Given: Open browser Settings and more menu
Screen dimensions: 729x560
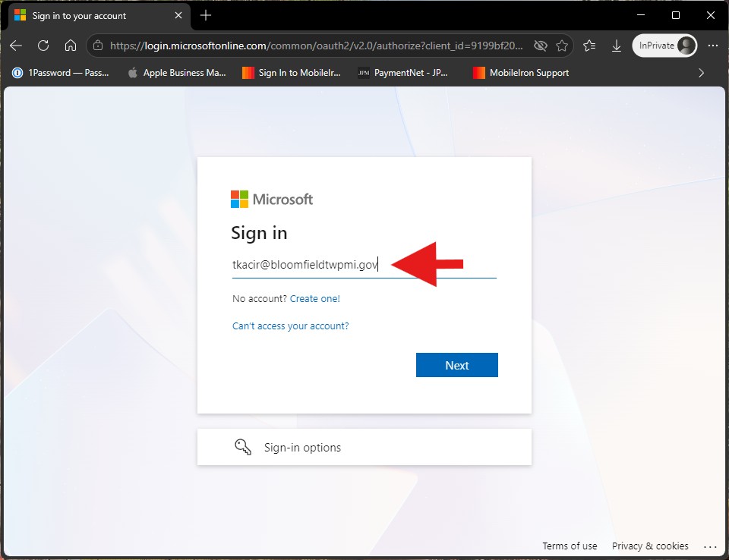Looking at the screenshot, I should pyautogui.click(x=713, y=46).
